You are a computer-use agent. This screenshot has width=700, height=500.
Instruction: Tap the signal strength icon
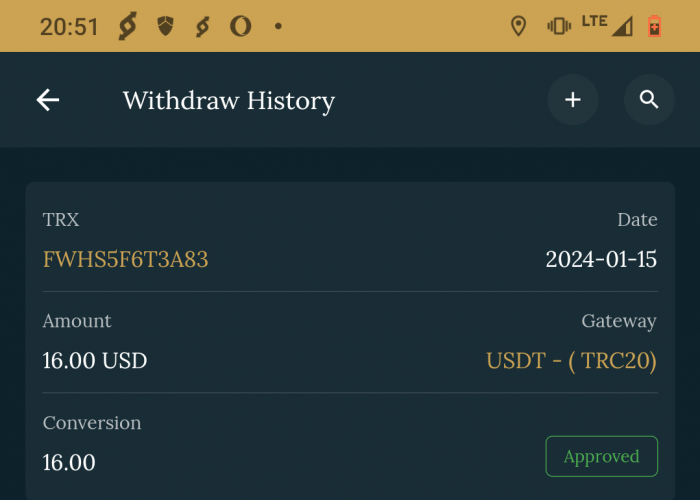click(622, 27)
